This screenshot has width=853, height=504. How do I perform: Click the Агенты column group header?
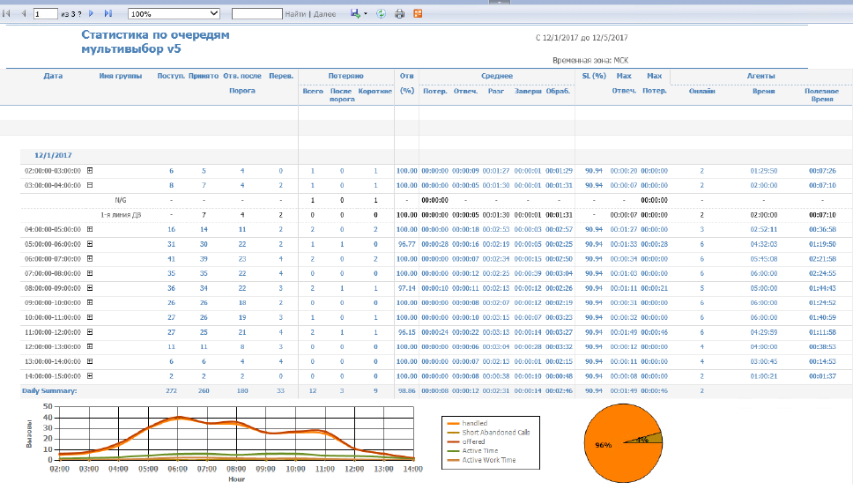tap(760, 76)
